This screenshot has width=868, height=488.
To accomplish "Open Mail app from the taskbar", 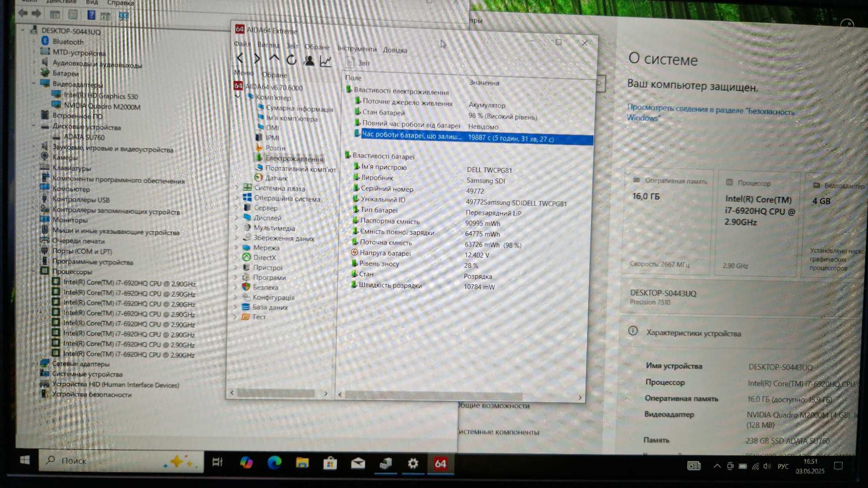I will pos(358,464).
